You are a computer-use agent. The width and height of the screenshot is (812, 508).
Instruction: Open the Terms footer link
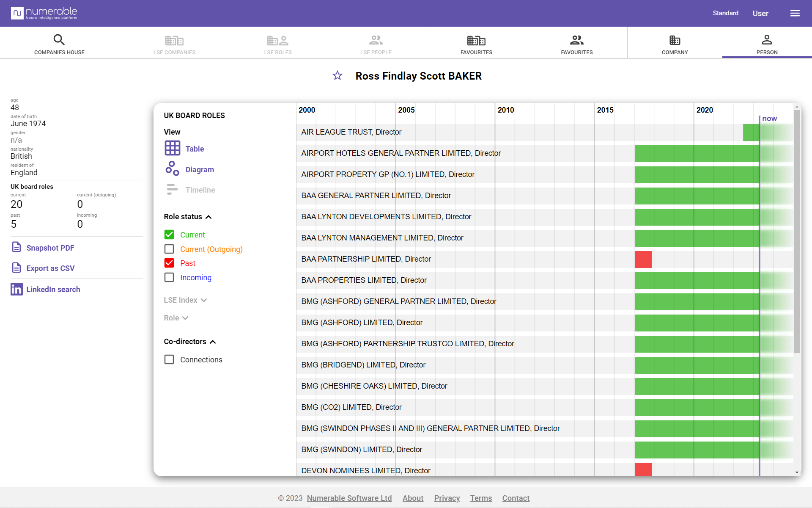tap(481, 498)
